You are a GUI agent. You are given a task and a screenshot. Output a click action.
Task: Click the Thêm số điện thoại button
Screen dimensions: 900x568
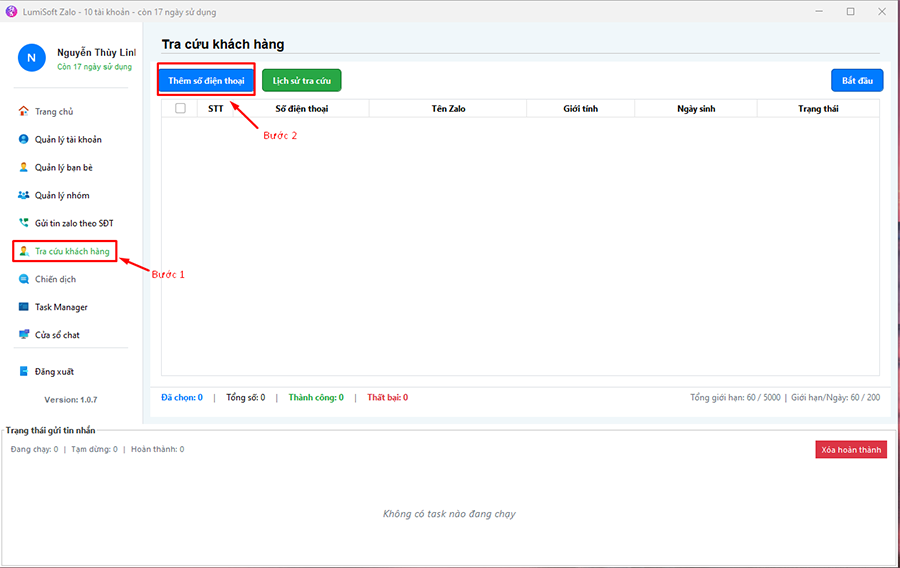(x=206, y=80)
